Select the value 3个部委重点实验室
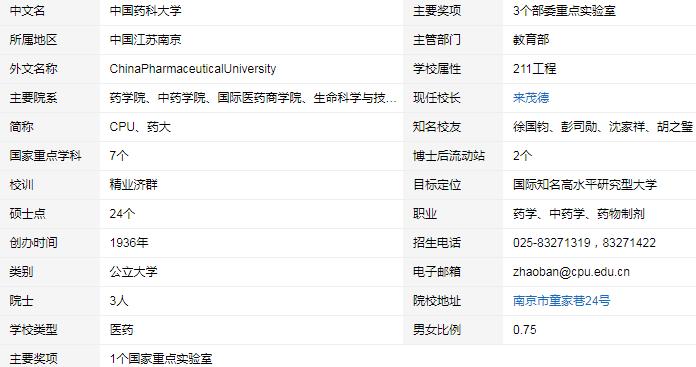This screenshot has height=367, width=696. pyautogui.click(x=564, y=11)
